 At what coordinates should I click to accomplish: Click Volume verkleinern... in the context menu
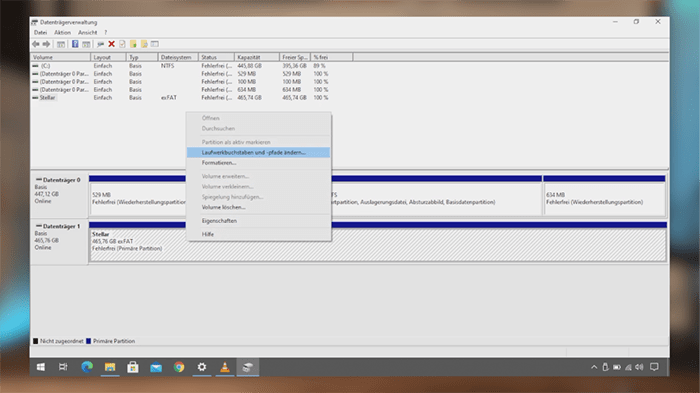point(258,187)
